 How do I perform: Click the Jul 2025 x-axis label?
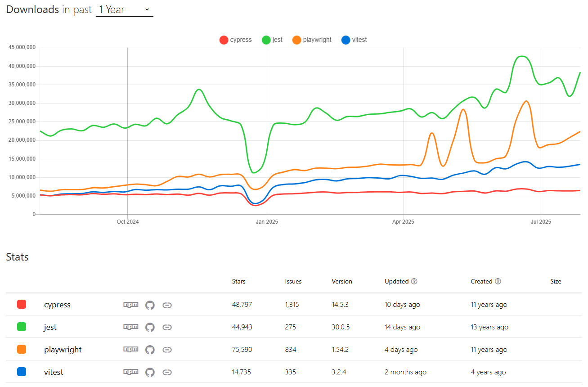[x=541, y=222]
